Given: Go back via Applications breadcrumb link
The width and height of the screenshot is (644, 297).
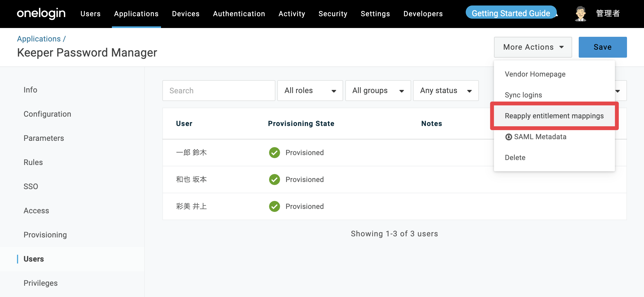Looking at the screenshot, I should 39,39.
